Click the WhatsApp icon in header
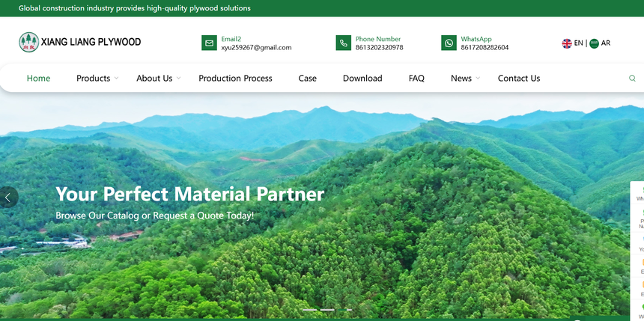Image resolution: width=644 pixels, height=321 pixels. pos(449,43)
